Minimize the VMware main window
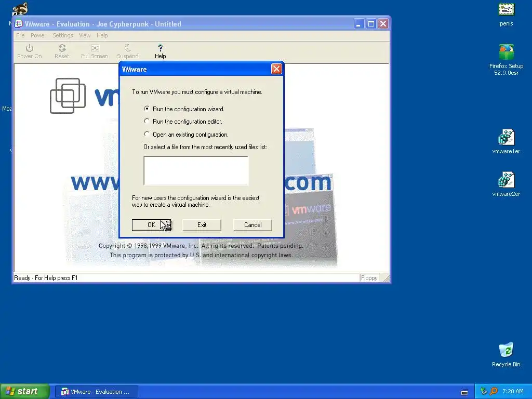This screenshot has width=532, height=399. point(359,24)
